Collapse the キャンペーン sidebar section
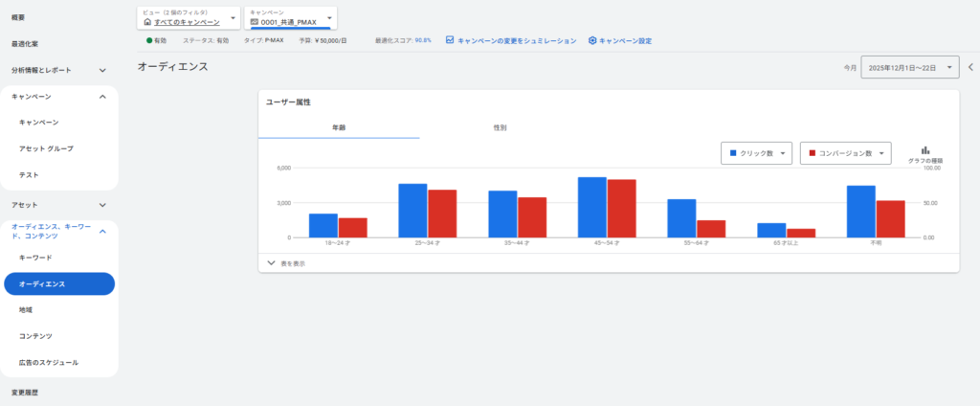 (x=102, y=97)
